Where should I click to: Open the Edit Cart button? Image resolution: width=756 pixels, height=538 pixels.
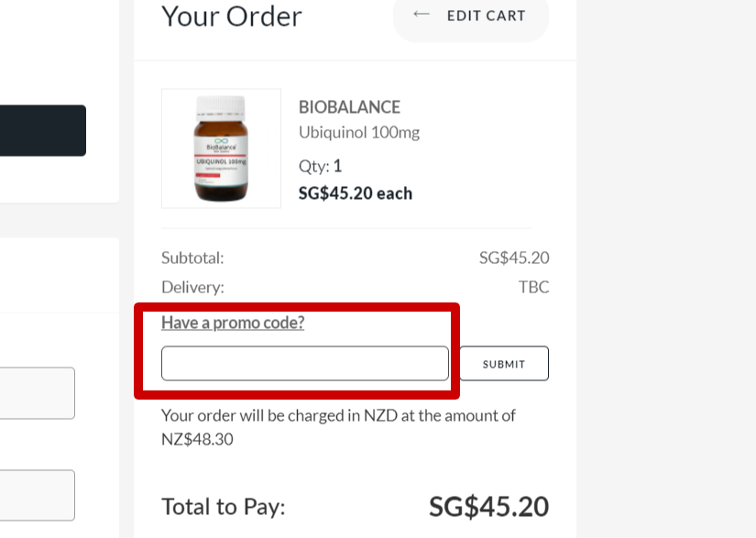point(471,16)
